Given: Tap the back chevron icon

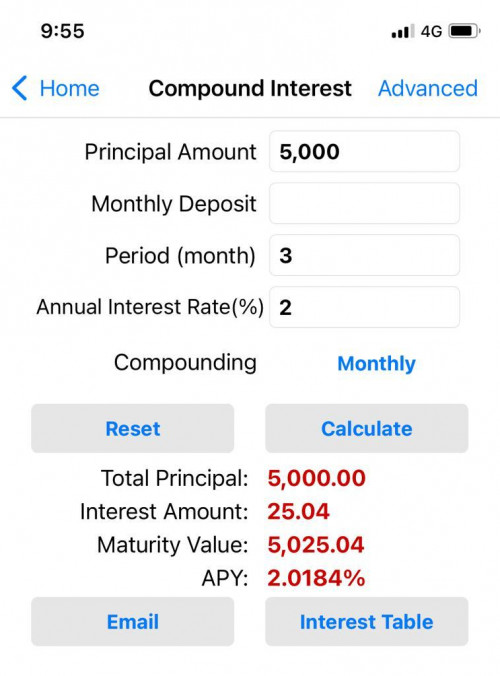Looking at the screenshot, I should [x=19, y=88].
